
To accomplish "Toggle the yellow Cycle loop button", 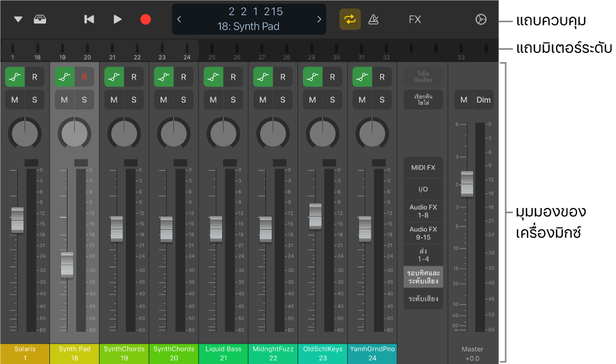I will [x=350, y=19].
